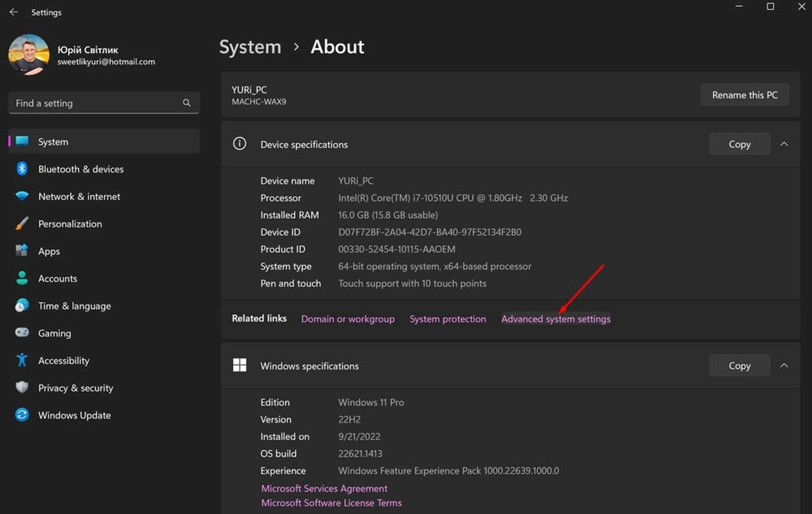Image resolution: width=812 pixels, height=514 pixels.
Task: Open Advanced system settings link
Action: [556, 319]
